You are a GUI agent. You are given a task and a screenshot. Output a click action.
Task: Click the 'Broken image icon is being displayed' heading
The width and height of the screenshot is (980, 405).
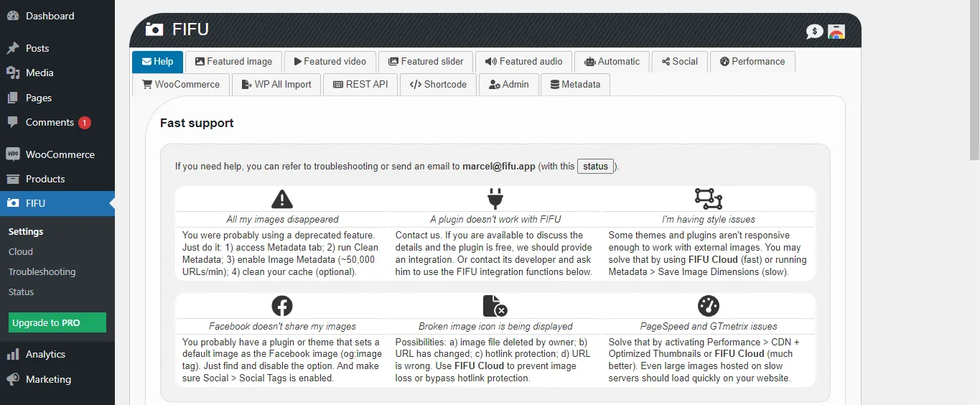tap(495, 327)
